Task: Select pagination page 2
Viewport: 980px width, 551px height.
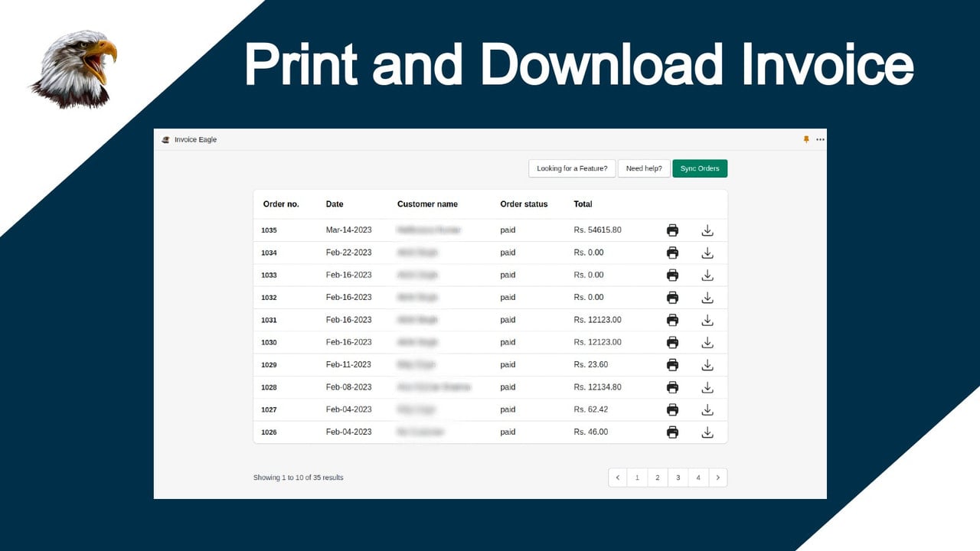Action: click(x=657, y=478)
